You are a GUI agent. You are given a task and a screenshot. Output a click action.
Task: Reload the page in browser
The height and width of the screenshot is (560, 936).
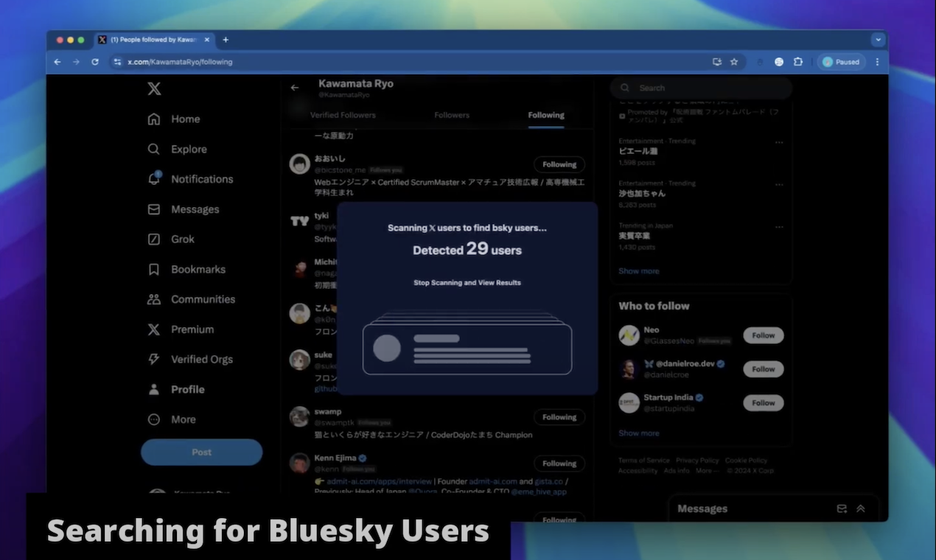point(94,62)
